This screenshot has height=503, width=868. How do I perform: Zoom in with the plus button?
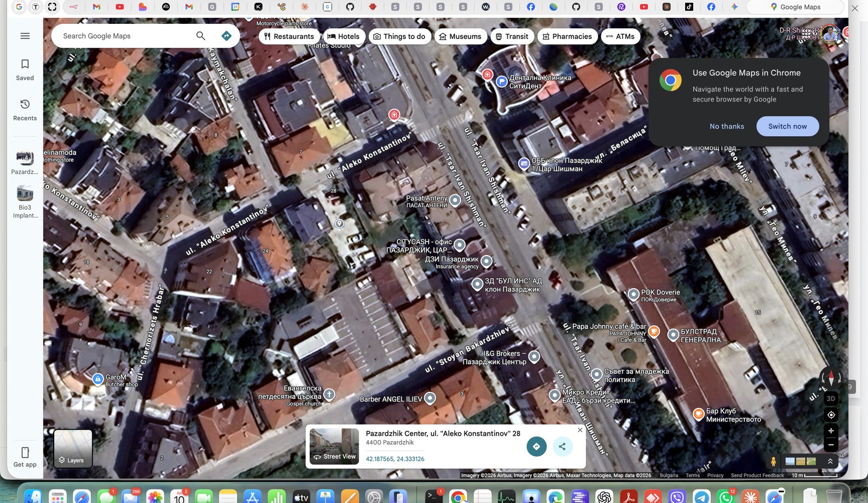tap(831, 431)
